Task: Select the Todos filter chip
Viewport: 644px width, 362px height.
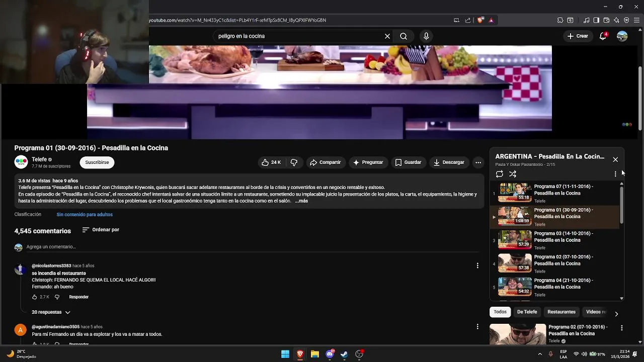Action: tap(500, 312)
